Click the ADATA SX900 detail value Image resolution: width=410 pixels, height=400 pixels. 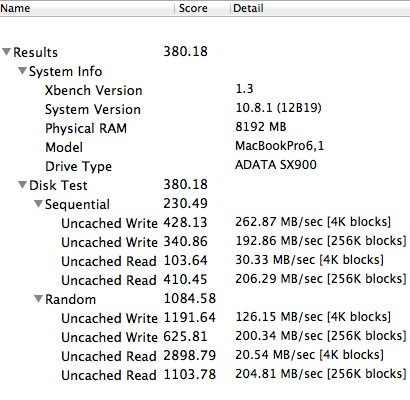pyautogui.click(x=276, y=165)
